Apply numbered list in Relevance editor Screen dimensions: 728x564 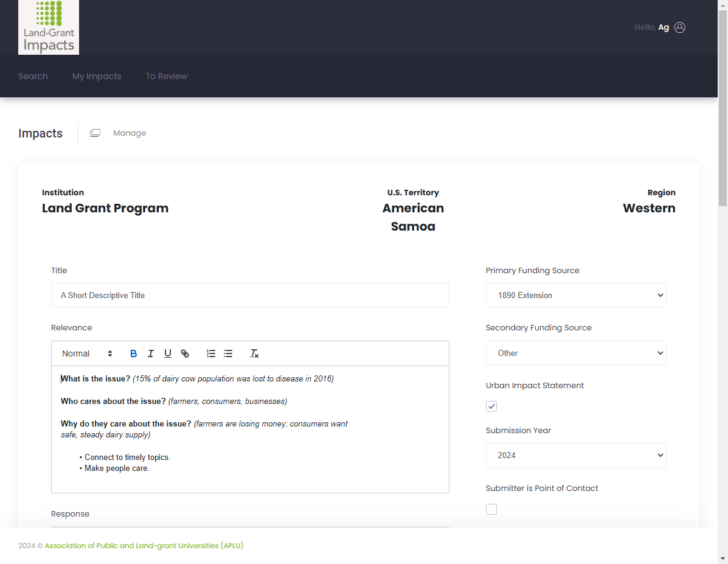pyautogui.click(x=211, y=353)
